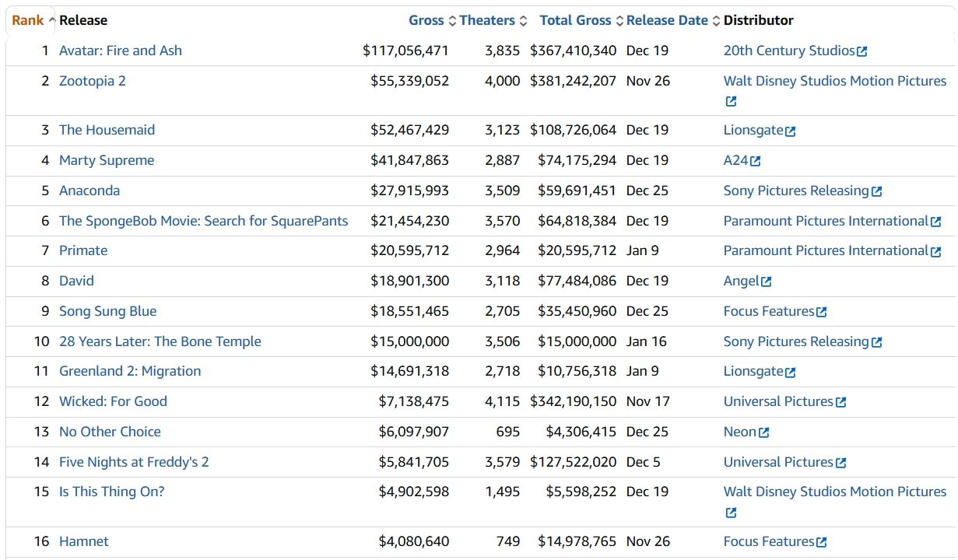The width and height of the screenshot is (958, 560).
Task: Open The SpongeBob Movie: Search for SquarePants
Action: [203, 221]
